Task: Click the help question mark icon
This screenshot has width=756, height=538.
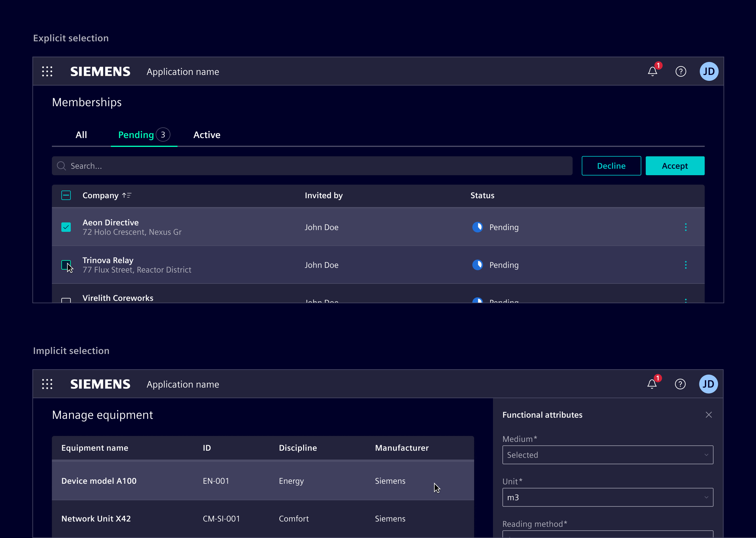Action: click(x=681, y=71)
